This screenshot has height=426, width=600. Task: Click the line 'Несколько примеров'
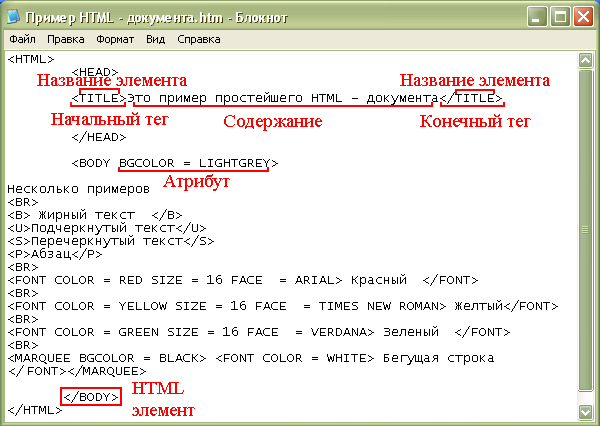click(x=78, y=189)
